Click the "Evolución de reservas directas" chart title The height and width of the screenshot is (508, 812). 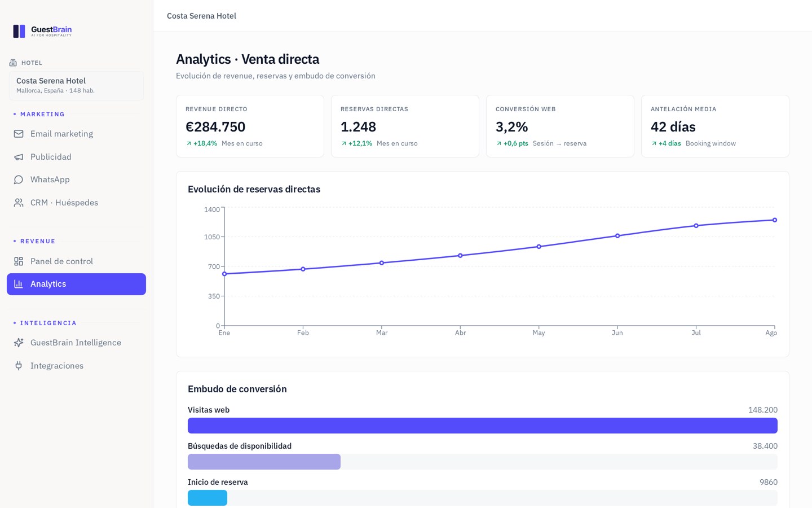point(254,189)
